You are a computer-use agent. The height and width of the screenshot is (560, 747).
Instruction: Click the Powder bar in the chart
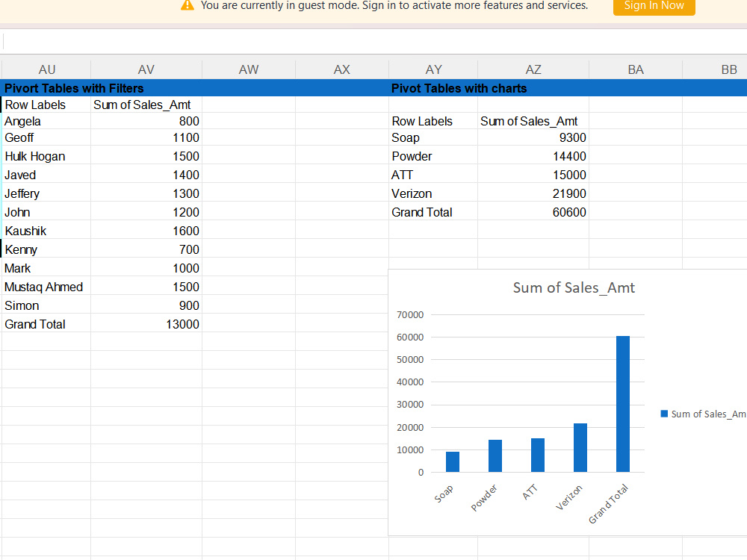click(x=495, y=455)
